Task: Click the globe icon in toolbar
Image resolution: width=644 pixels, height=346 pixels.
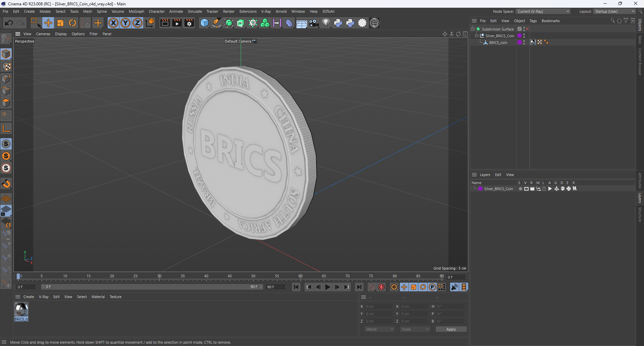Action: coord(374,23)
